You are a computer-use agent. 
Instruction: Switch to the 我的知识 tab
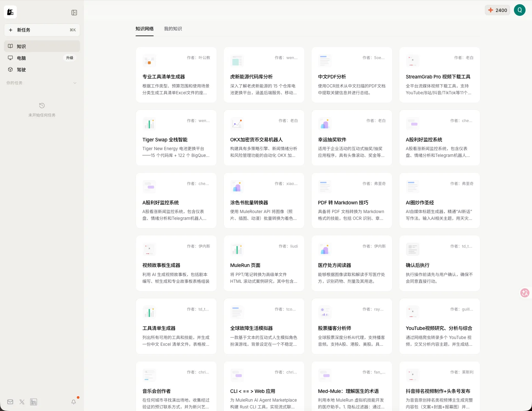tap(173, 29)
